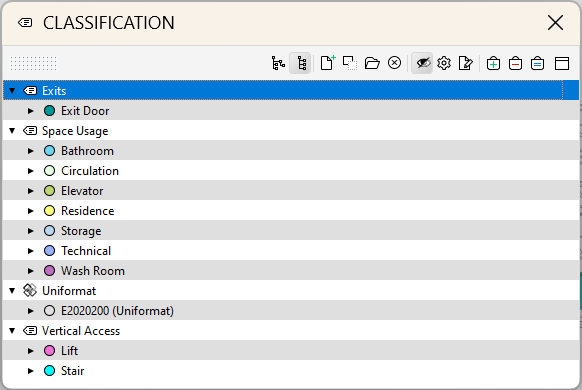582x390 pixels.
Task: Click the duplicate classification icon
Action: tap(350, 63)
